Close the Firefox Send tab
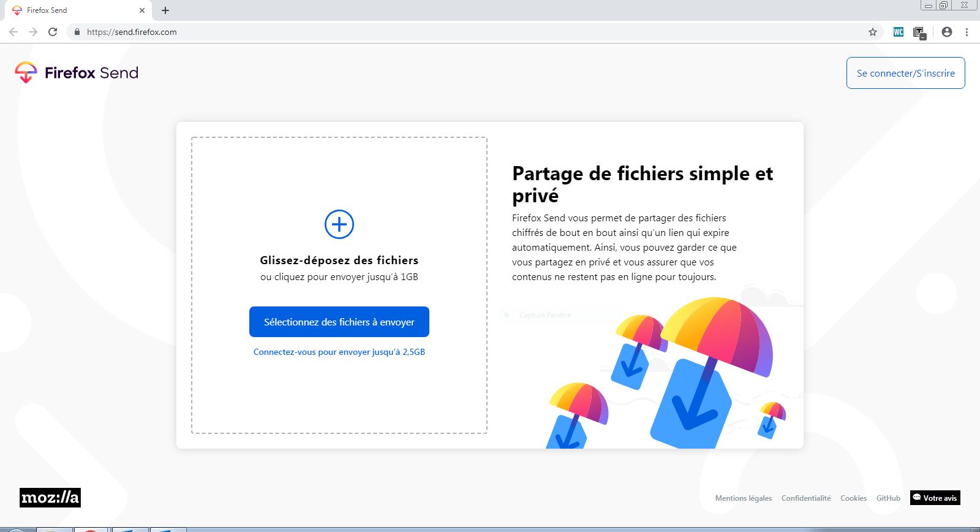 coord(142,10)
